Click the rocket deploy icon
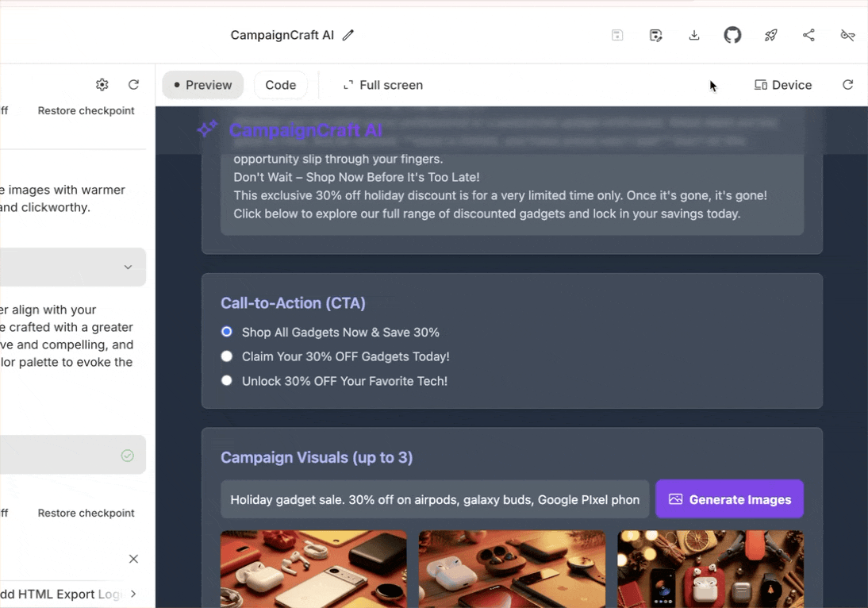 770,36
